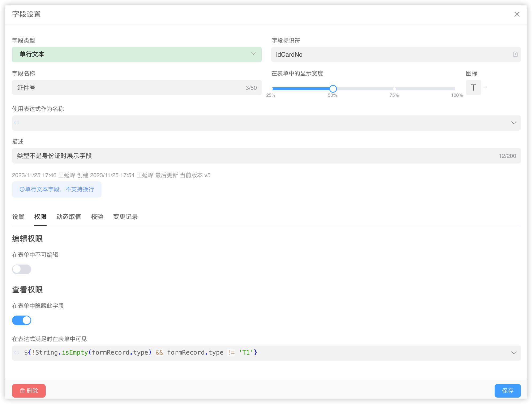Click the copy icon in idCardNo field
This screenshot has height=404, width=532.
[515, 54]
